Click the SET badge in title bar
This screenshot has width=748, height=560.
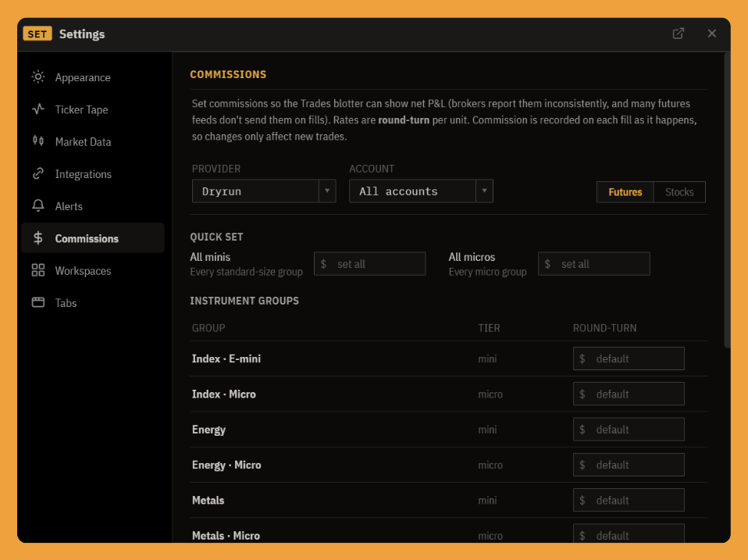coord(37,34)
